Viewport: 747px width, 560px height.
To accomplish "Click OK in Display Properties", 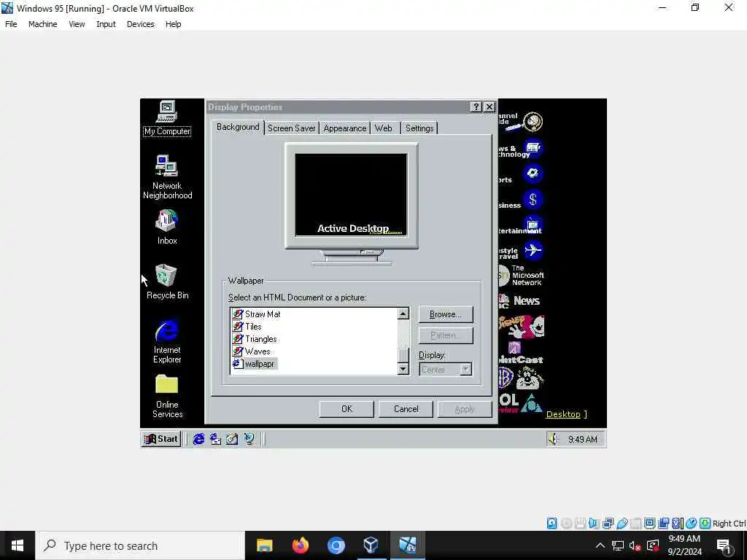I will (x=347, y=409).
